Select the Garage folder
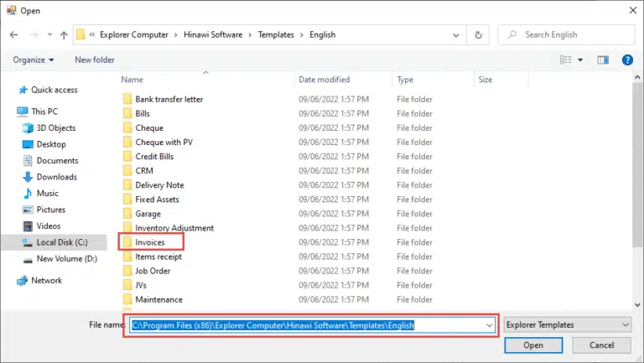This screenshot has width=644, height=363. click(x=142, y=214)
